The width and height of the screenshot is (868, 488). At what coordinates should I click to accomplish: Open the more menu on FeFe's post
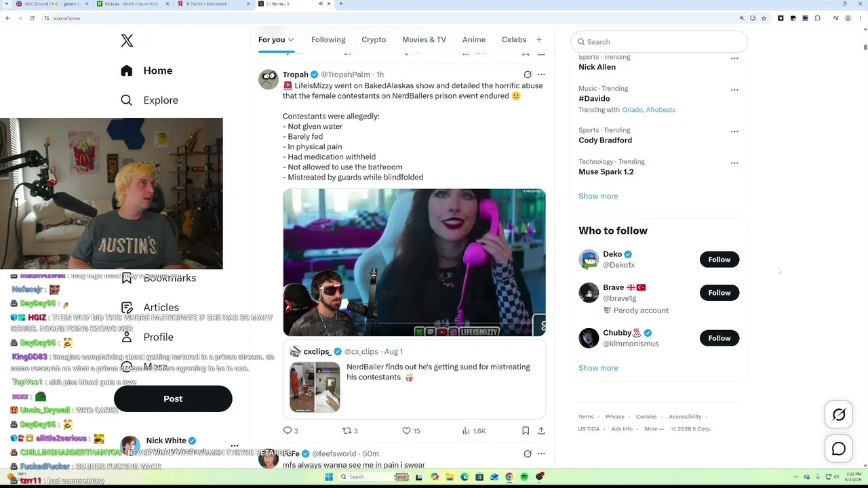click(x=541, y=453)
